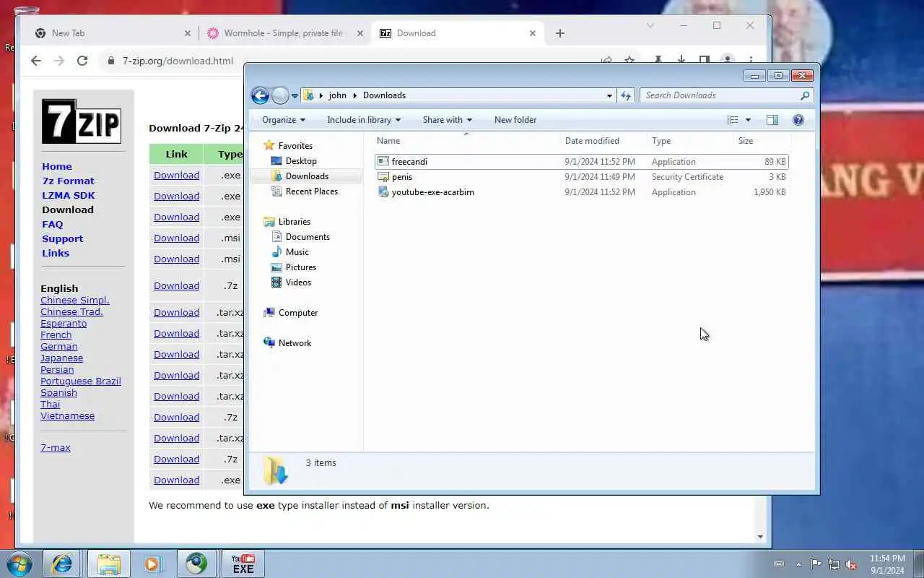Open the Share with menu
Image resolution: width=924 pixels, height=578 pixels.
click(x=447, y=120)
